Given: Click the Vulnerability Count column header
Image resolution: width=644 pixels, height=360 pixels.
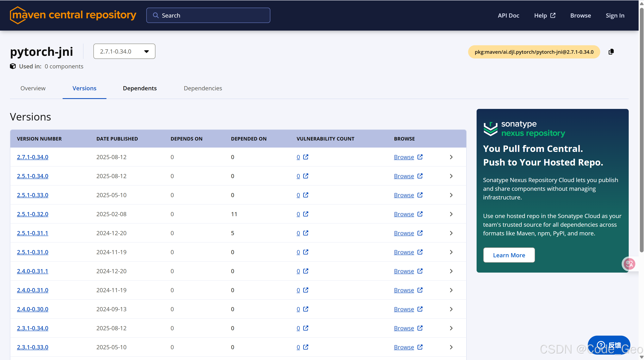Looking at the screenshot, I should [325, 139].
